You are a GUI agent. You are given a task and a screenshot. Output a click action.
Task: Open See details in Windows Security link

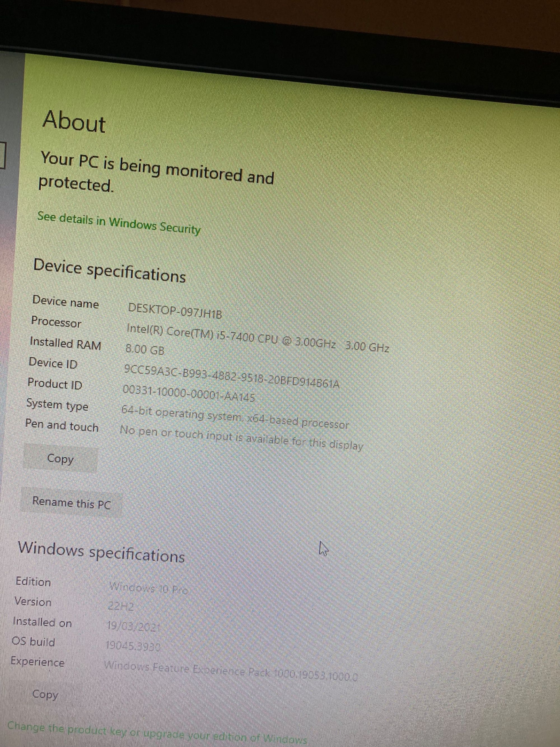[119, 223]
